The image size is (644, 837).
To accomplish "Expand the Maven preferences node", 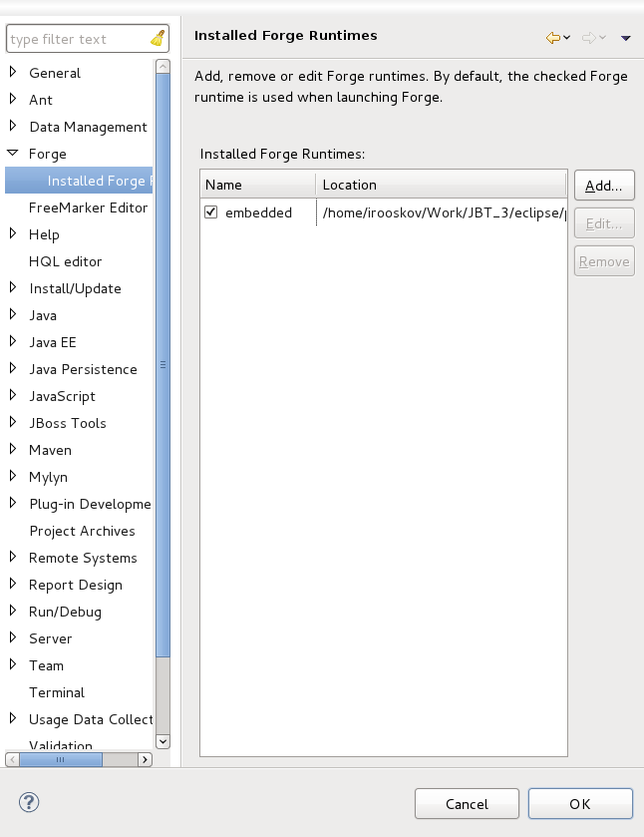I will (13, 450).
